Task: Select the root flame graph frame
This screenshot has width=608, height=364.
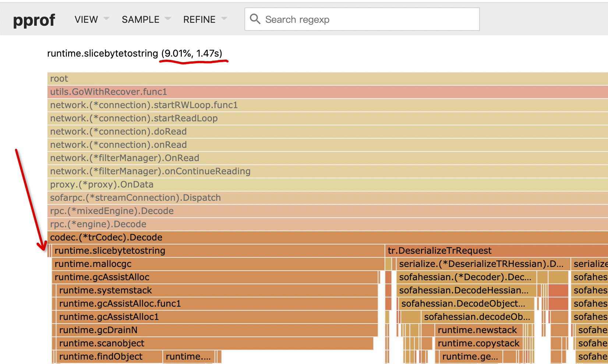Action: pos(328,79)
